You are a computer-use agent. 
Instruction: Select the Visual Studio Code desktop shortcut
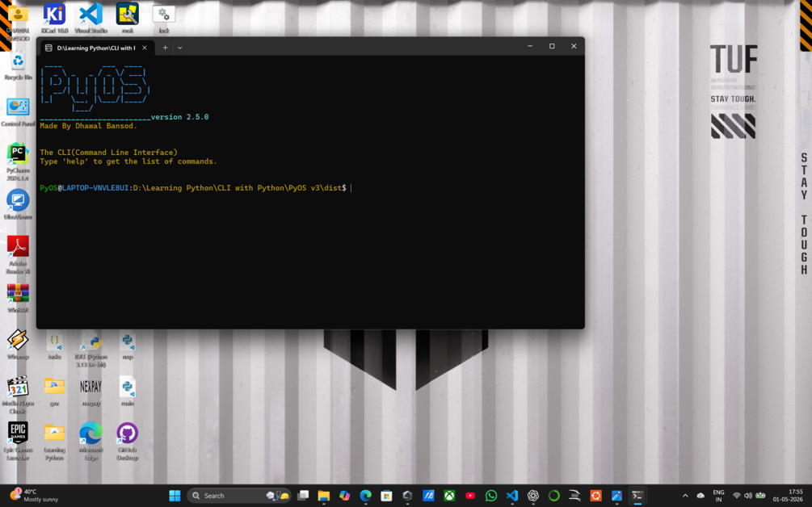90,18
